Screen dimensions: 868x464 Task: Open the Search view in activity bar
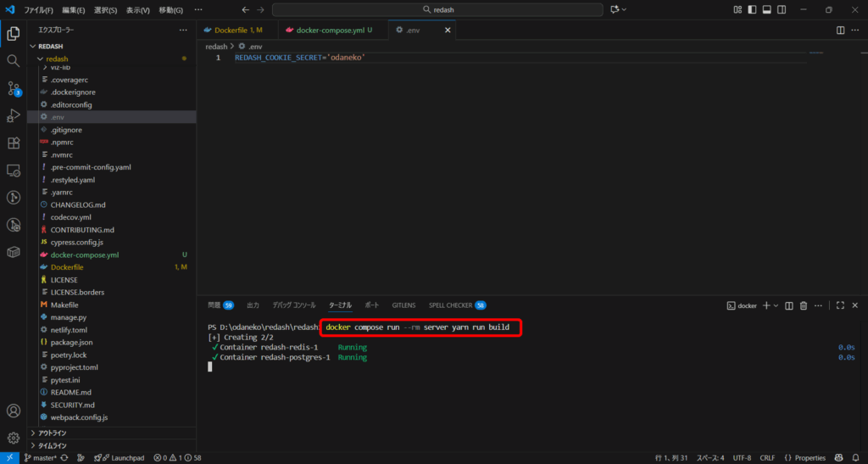(14, 61)
